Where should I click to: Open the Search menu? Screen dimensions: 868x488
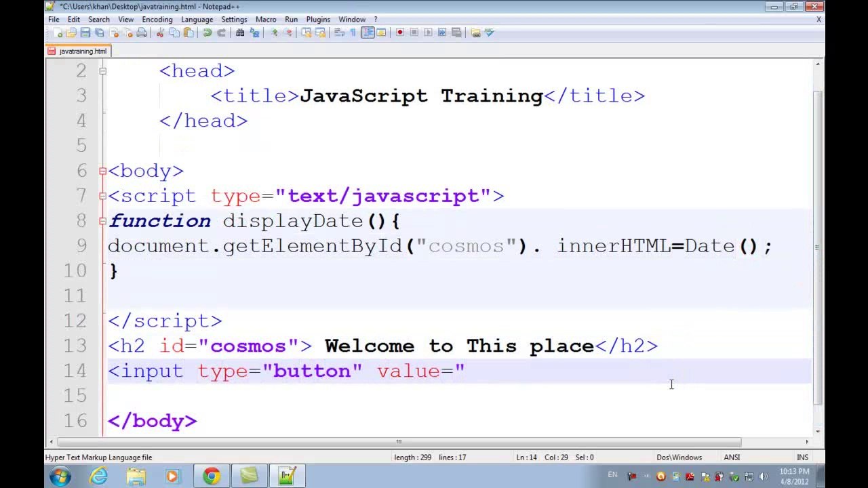(99, 20)
